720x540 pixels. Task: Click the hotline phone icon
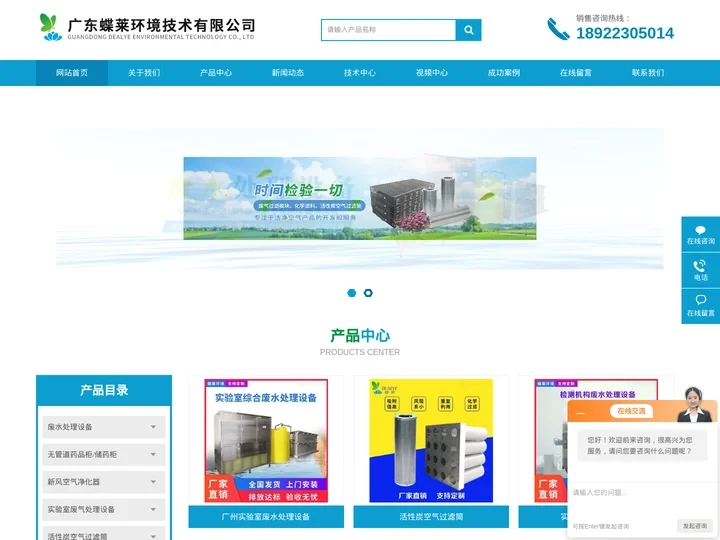558,29
